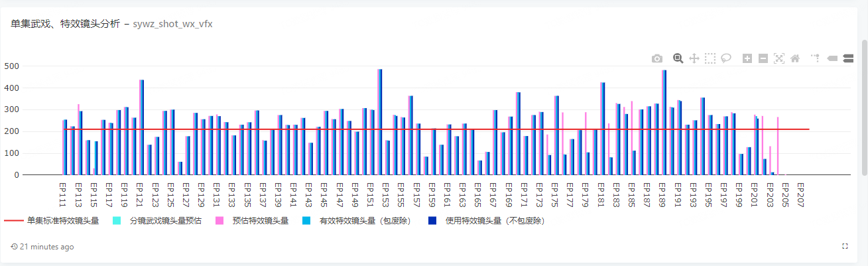This screenshot has height=266, width=868.
Task: Click x-axis label EP133
Action: tap(231, 195)
